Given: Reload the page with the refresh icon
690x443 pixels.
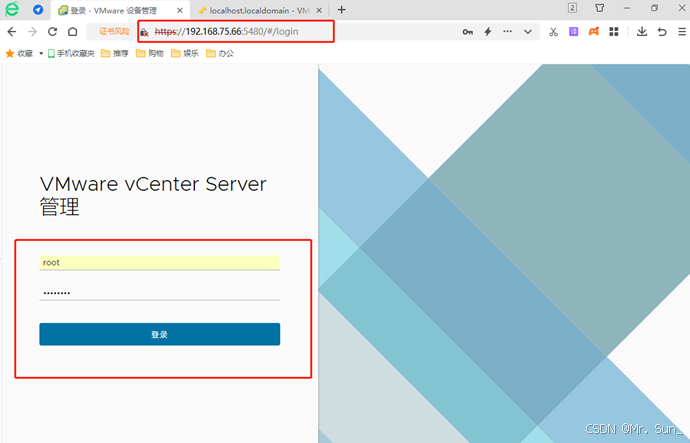Looking at the screenshot, I should coord(52,32).
